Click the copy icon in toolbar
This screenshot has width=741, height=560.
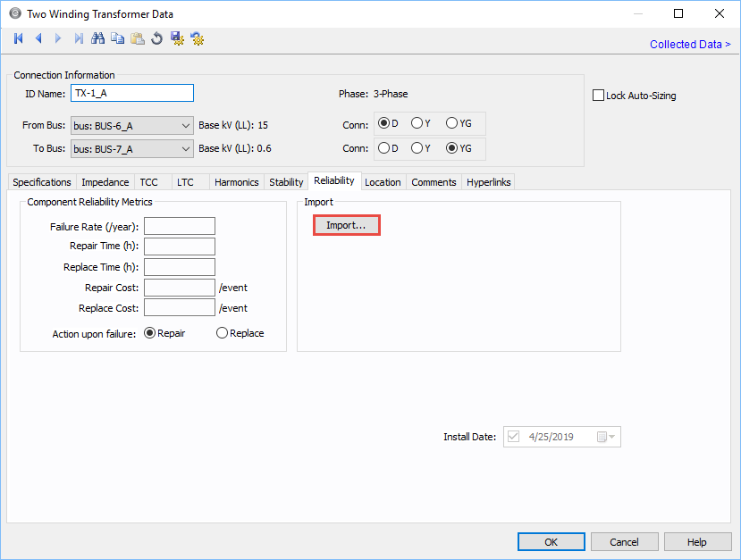point(118,38)
